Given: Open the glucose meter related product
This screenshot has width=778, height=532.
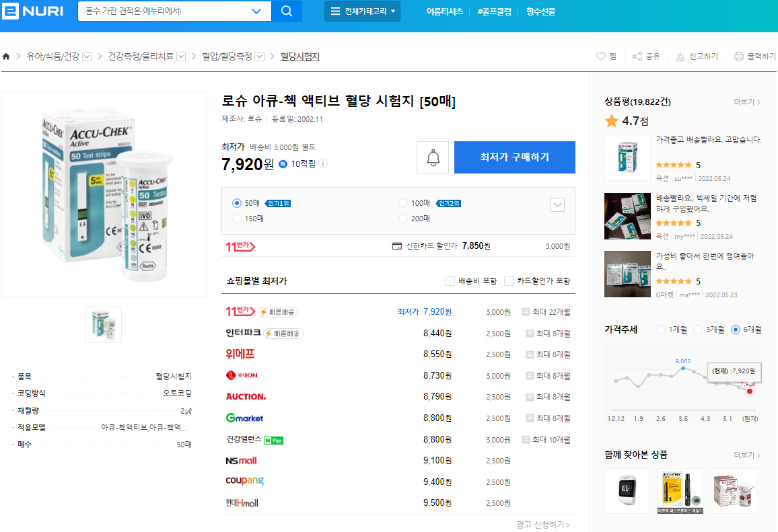Looking at the screenshot, I should [627, 490].
